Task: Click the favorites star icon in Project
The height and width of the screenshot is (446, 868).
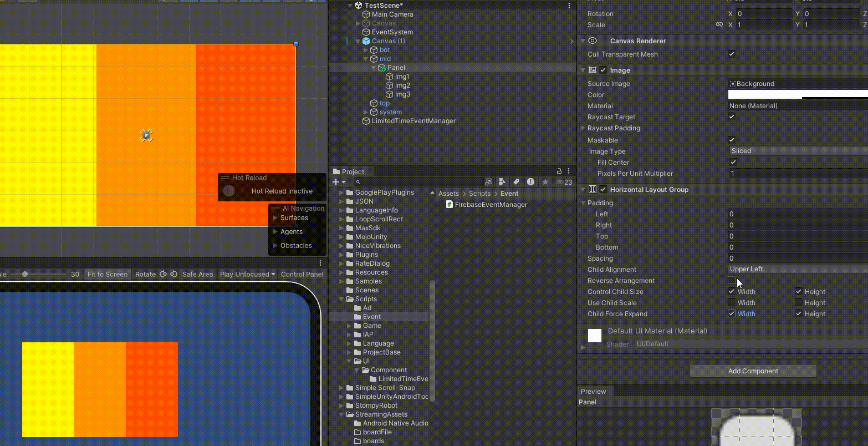Action: coord(545,182)
